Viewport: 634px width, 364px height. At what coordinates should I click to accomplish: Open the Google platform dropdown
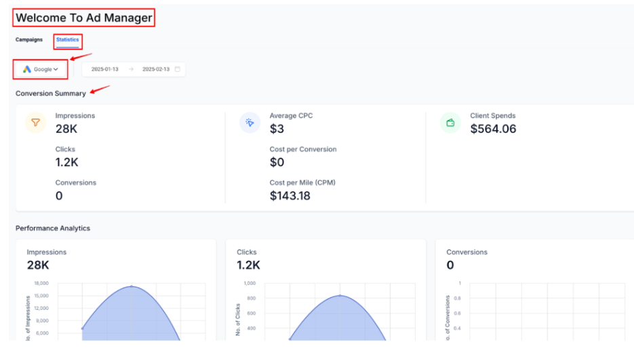[40, 69]
